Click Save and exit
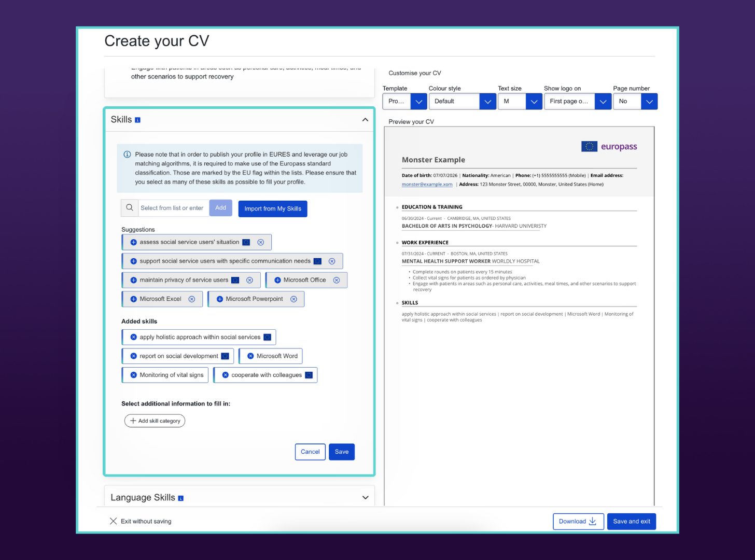This screenshot has width=755, height=560. (x=632, y=522)
